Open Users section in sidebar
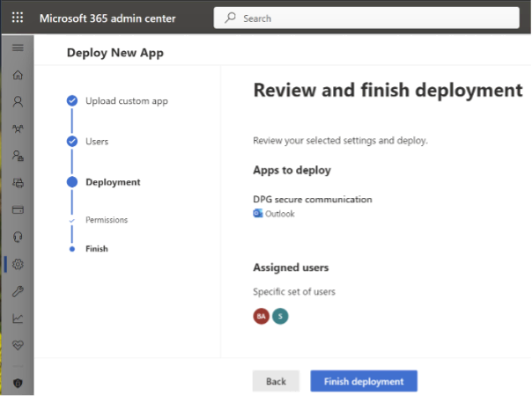 click(x=18, y=101)
